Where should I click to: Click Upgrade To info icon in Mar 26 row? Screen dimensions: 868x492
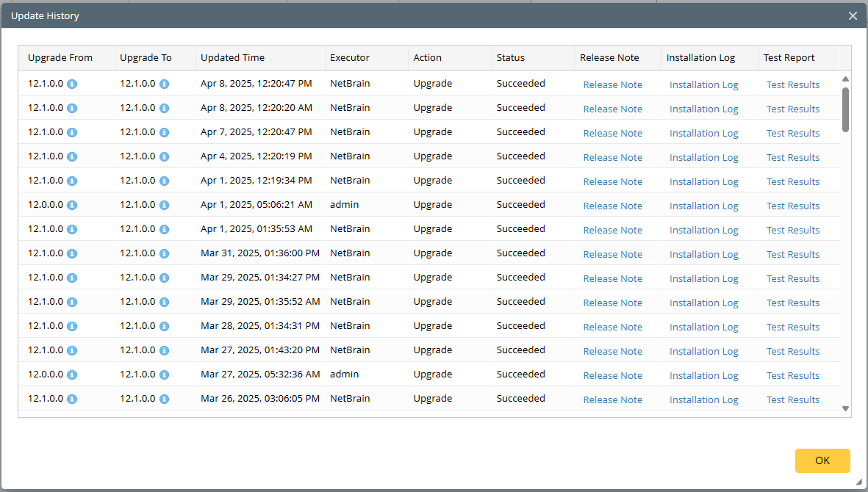point(164,399)
